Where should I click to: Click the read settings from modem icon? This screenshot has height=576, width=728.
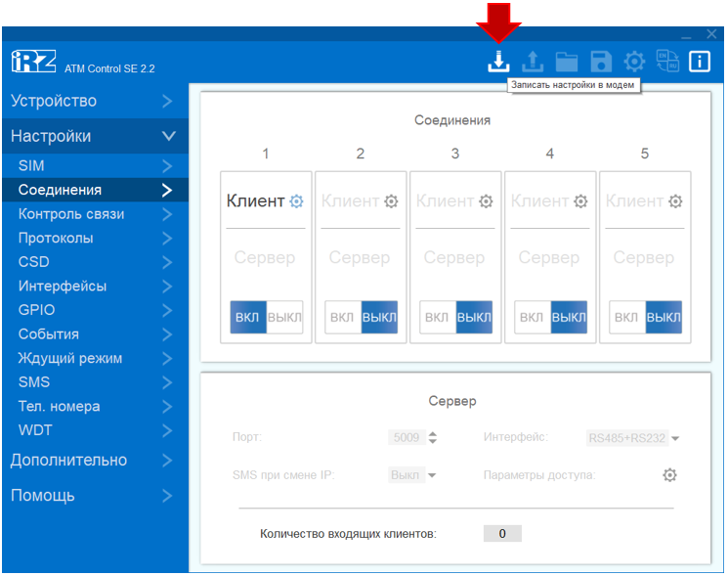(532, 62)
